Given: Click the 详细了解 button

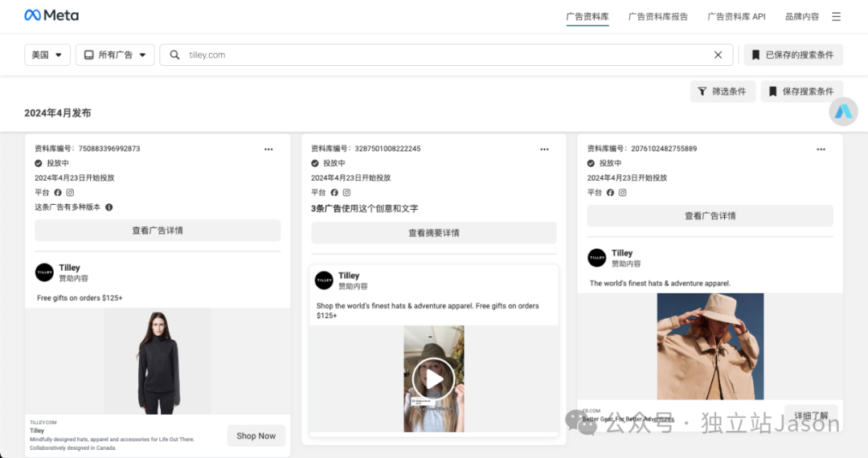Looking at the screenshot, I should click(812, 415).
